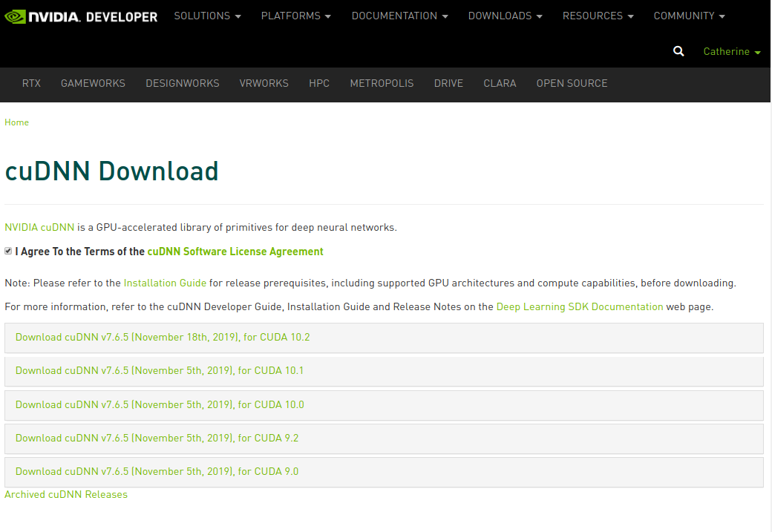Click the NVIDIA Developer logo
Image resolution: width=772 pixels, height=532 pixels.
pos(81,17)
